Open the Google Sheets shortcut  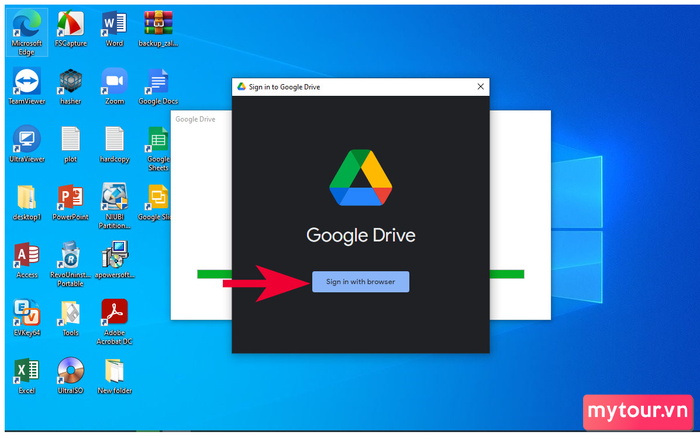pos(158,149)
